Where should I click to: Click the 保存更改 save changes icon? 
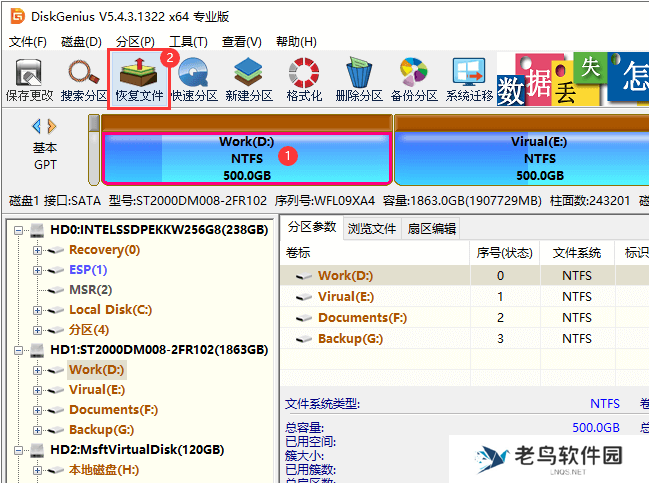coord(29,80)
